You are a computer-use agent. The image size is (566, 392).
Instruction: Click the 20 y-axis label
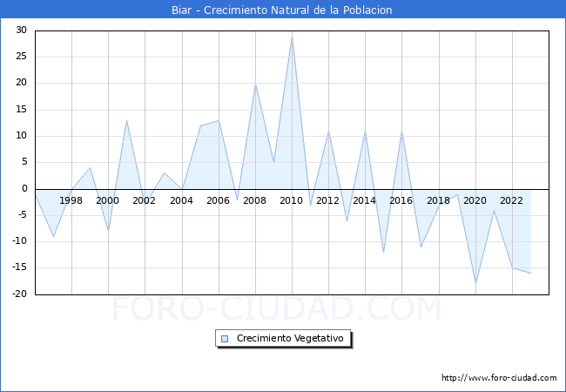pos(21,83)
